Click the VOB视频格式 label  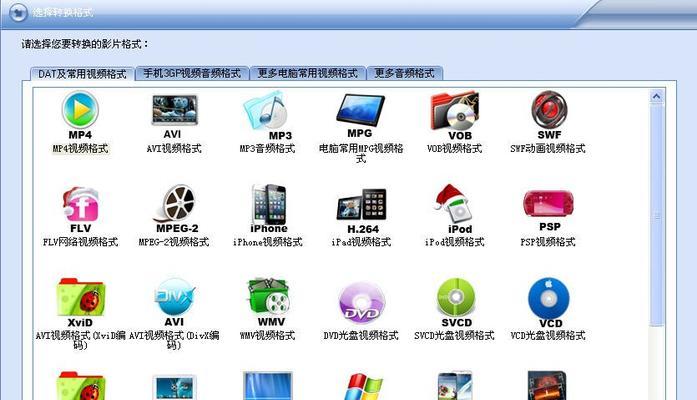coord(454,148)
